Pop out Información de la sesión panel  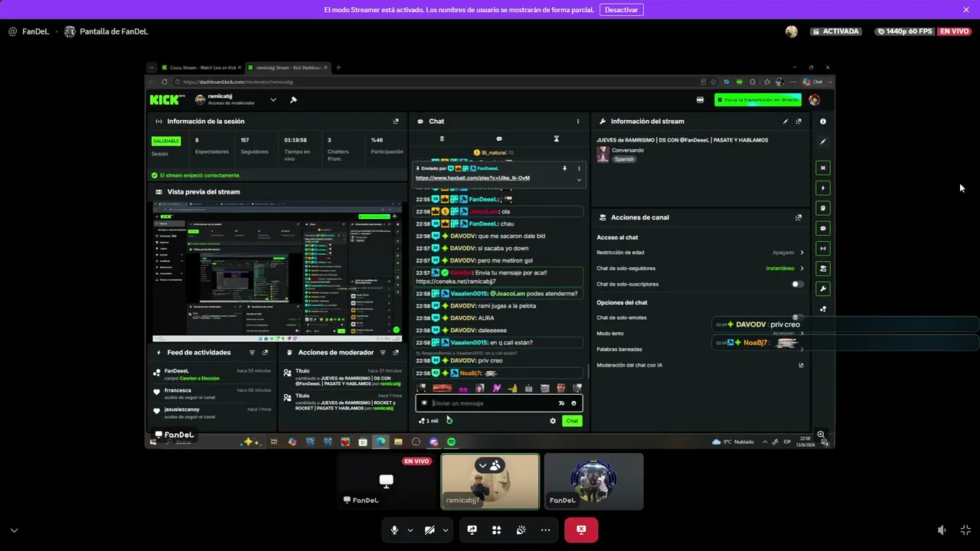coord(396,121)
